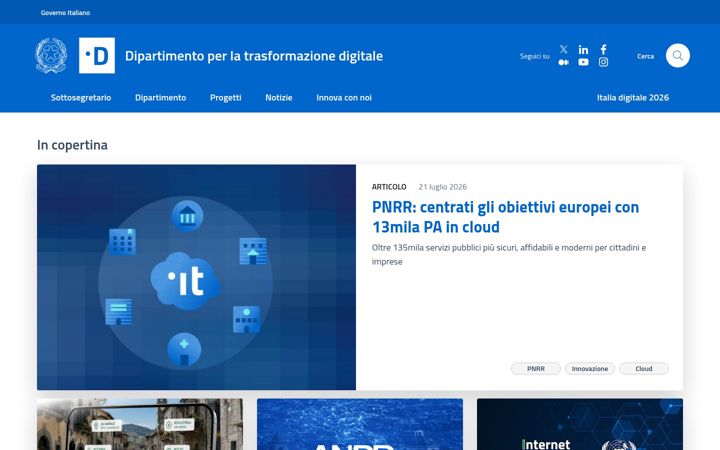Click the Governo Italiano top link
The height and width of the screenshot is (450, 720).
[65, 12]
